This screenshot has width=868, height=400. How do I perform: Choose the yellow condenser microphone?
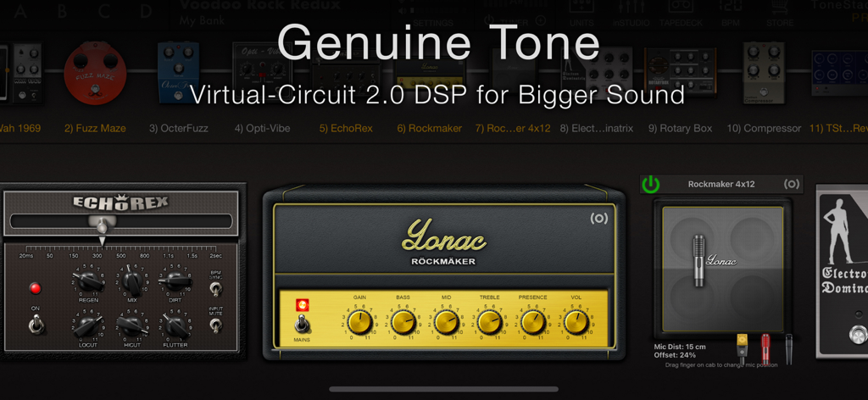click(x=742, y=347)
